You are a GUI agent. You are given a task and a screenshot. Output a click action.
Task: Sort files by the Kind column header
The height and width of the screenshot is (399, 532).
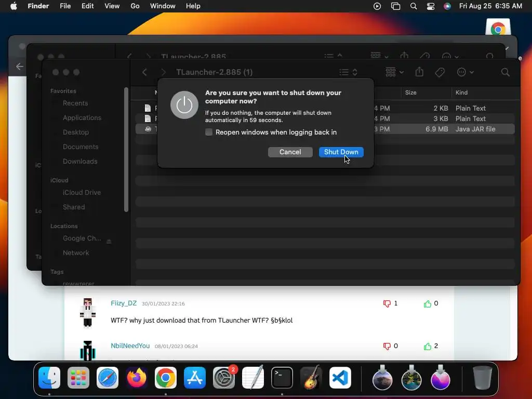pyautogui.click(x=461, y=92)
